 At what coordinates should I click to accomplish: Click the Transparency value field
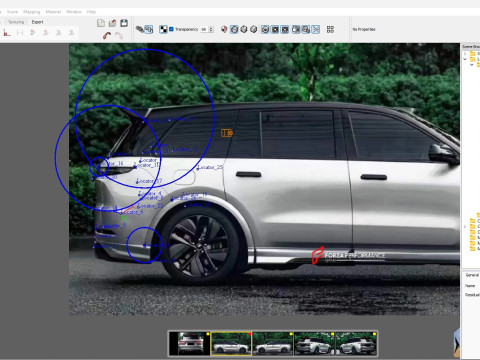204,29
